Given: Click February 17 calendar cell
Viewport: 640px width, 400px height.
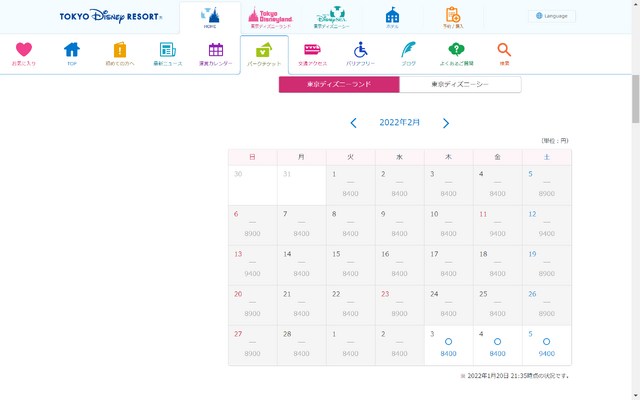Looking at the screenshot, I should click(449, 265).
